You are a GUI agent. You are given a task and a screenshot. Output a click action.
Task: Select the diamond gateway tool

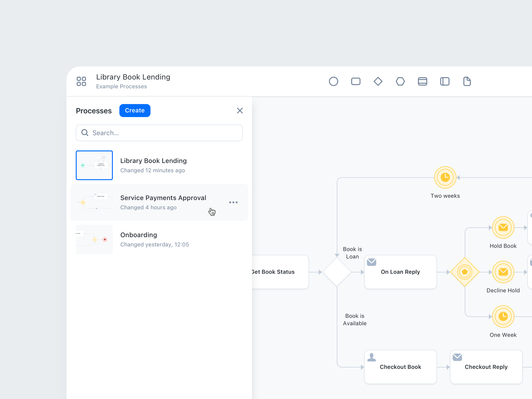(378, 81)
